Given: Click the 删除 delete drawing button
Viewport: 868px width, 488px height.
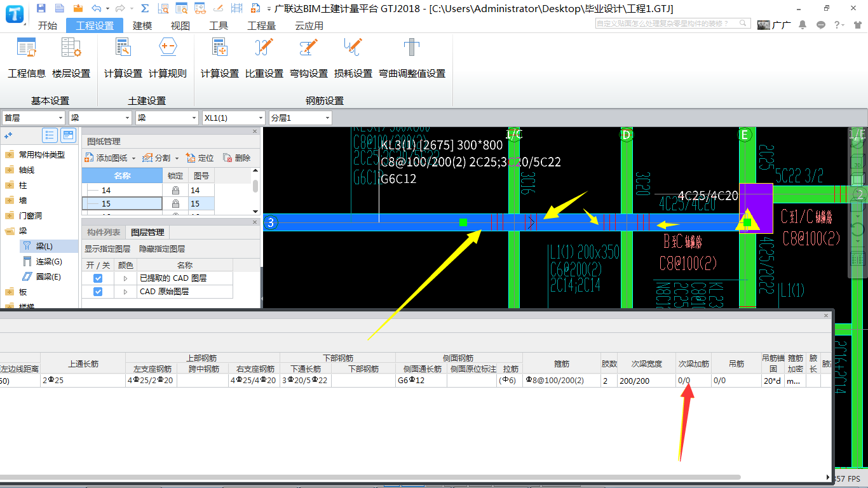Looking at the screenshot, I should click(236, 158).
